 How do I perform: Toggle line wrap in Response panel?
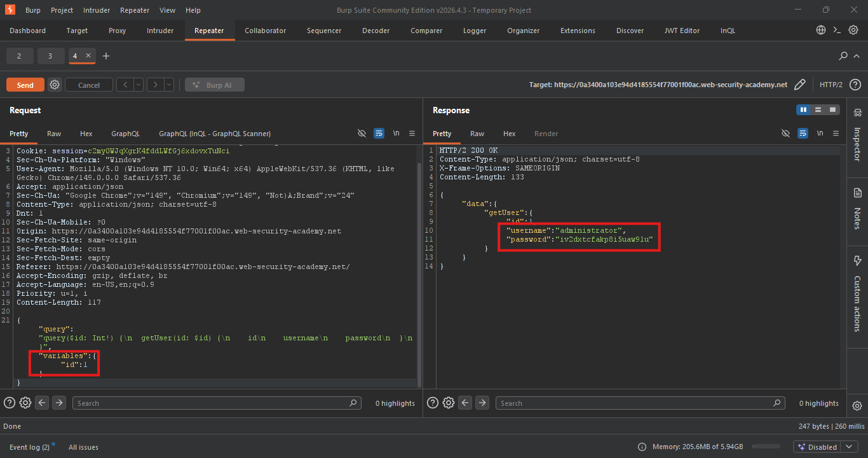coord(803,134)
